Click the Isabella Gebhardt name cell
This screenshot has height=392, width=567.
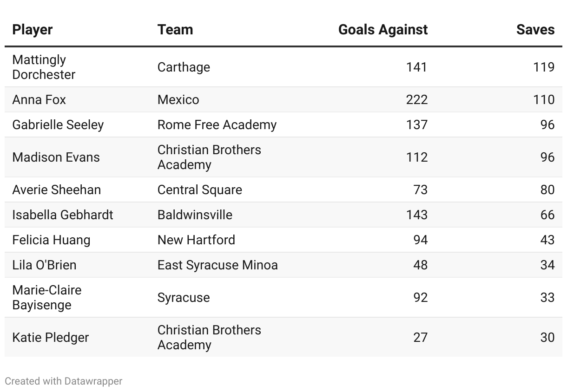63,215
